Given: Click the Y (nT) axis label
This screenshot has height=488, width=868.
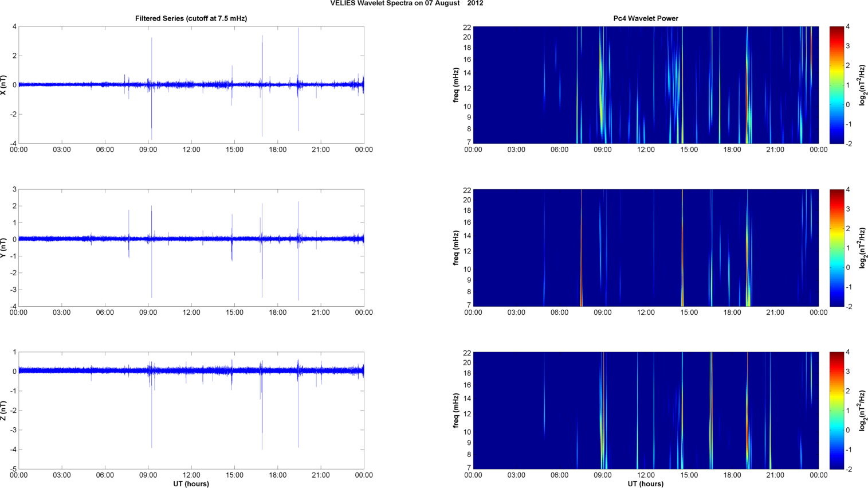Looking at the screenshot, I should tap(4, 248).
